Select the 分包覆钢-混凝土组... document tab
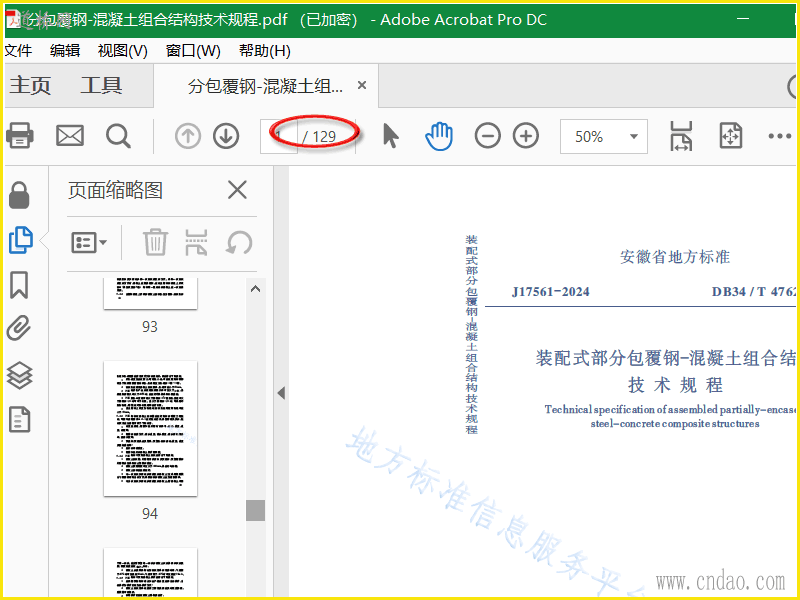 coord(265,86)
